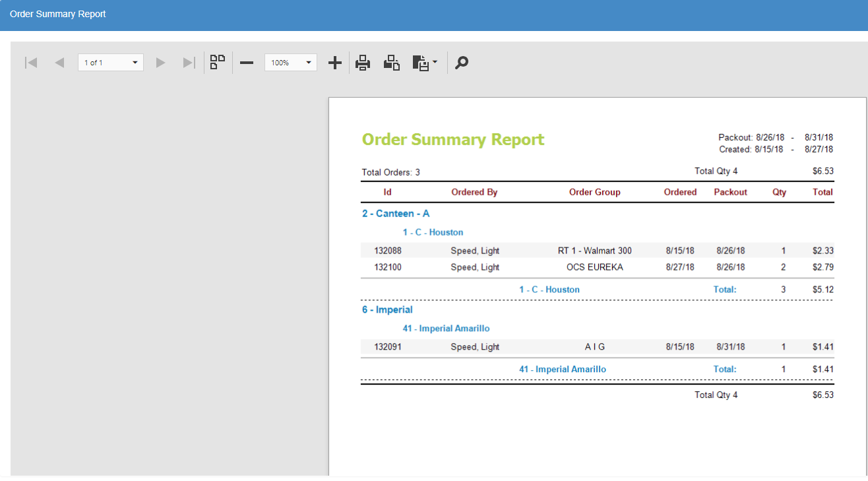Click the 'Ordered By' column header
The height and width of the screenshot is (481, 868).
tap(474, 192)
